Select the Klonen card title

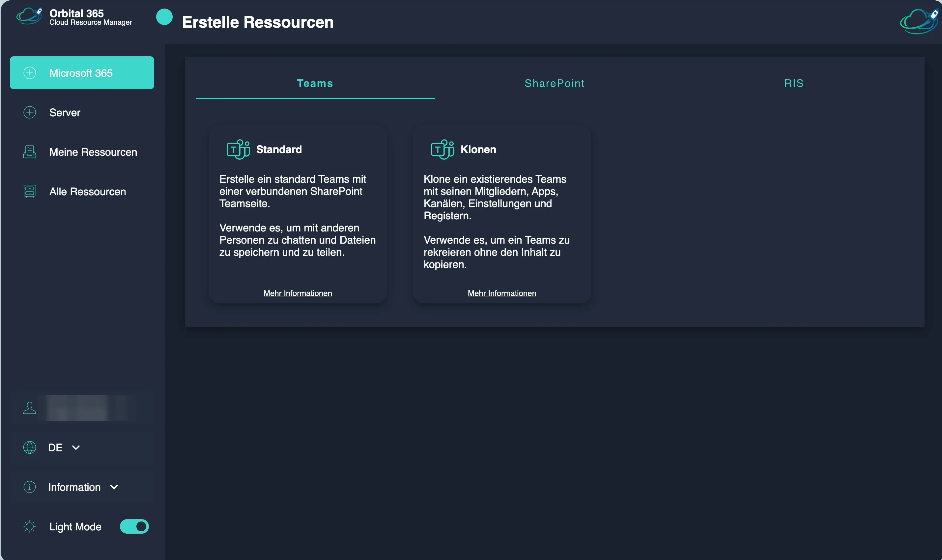(x=478, y=149)
